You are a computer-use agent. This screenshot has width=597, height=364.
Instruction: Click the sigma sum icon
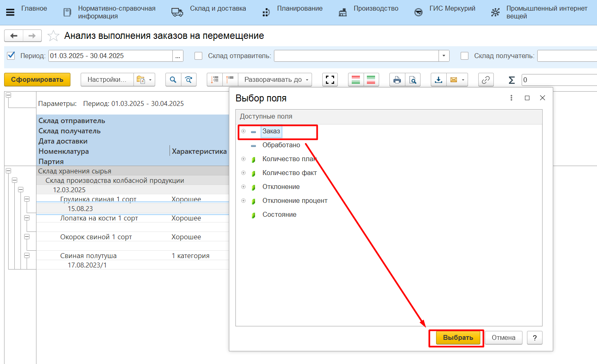[x=511, y=80]
